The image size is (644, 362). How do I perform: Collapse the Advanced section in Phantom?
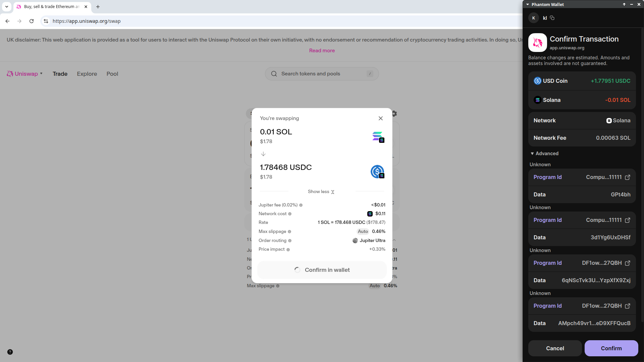(x=544, y=154)
